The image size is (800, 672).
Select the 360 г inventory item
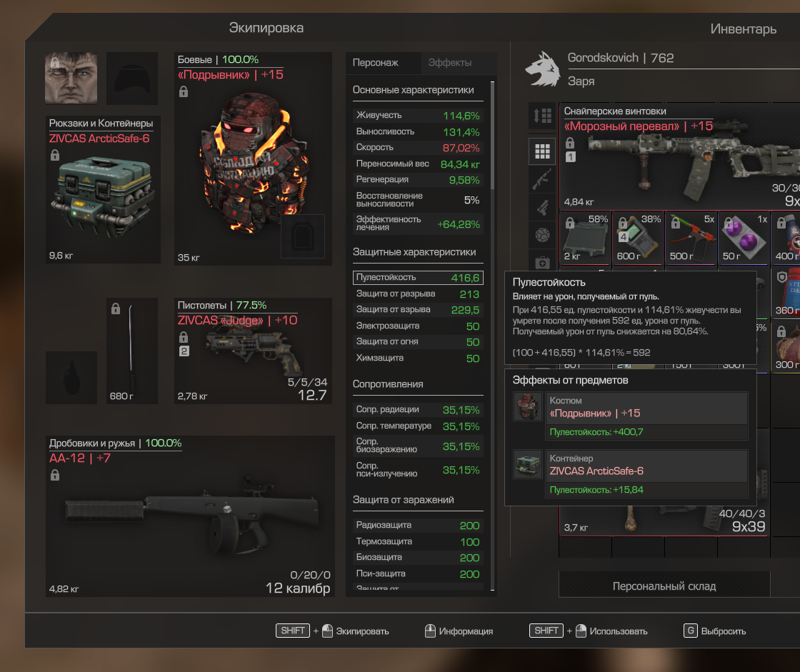pyautogui.click(x=786, y=292)
